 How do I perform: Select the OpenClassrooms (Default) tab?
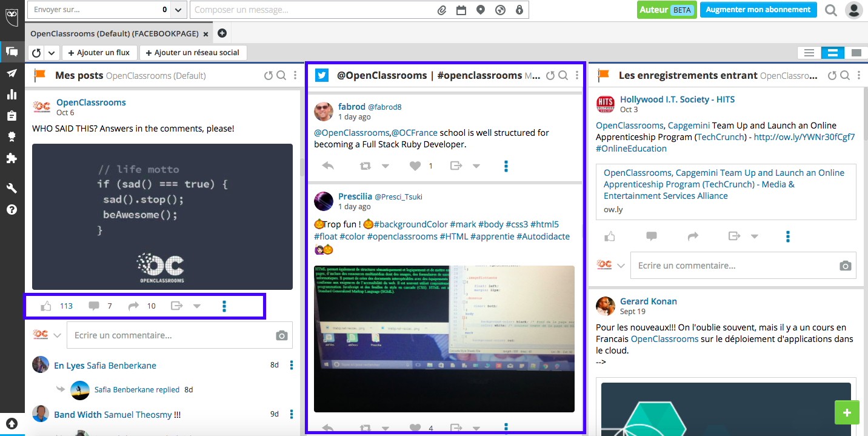[115, 34]
